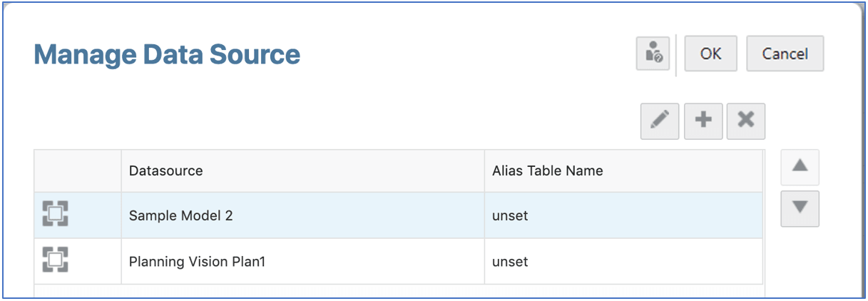Viewport: 868px width, 301px height.
Task: Click the user assistance icon button
Action: point(653,53)
